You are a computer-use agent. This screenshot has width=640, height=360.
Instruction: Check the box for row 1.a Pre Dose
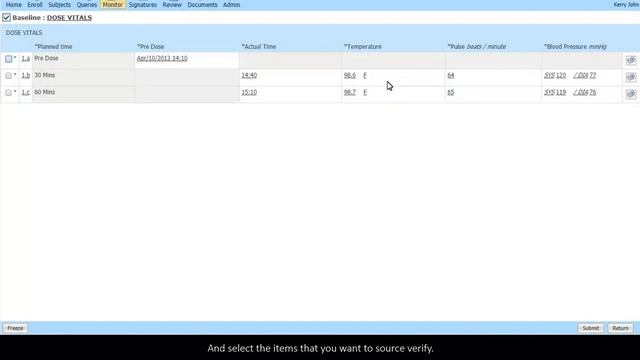[9, 59]
